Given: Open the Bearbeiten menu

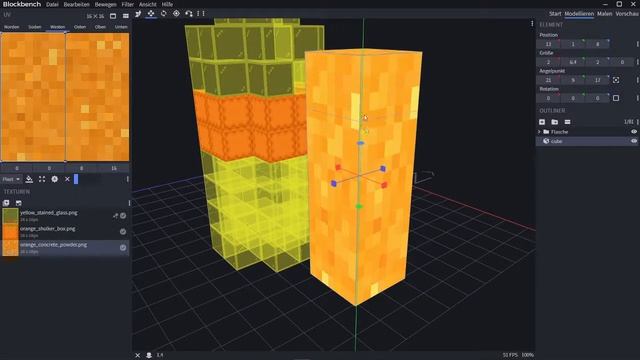Looking at the screenshot, I should (76, 4).
